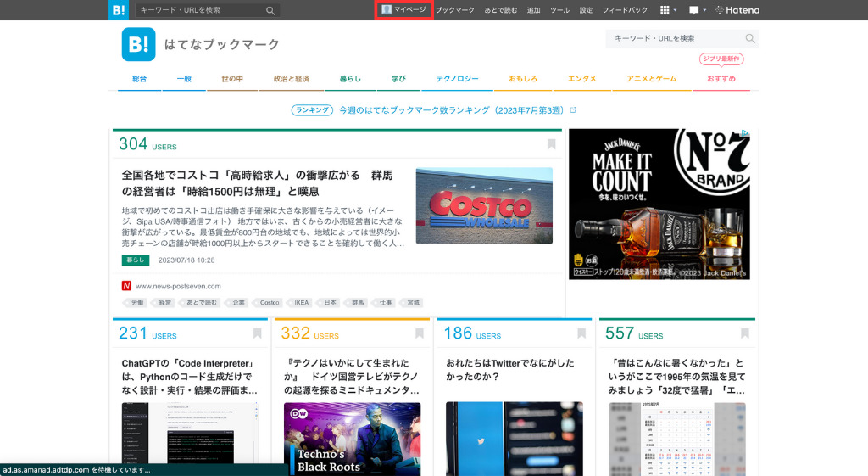Click the 仕事 tag
The height and width of the screenshot is (476, 868).
click(x=385, y=303)
